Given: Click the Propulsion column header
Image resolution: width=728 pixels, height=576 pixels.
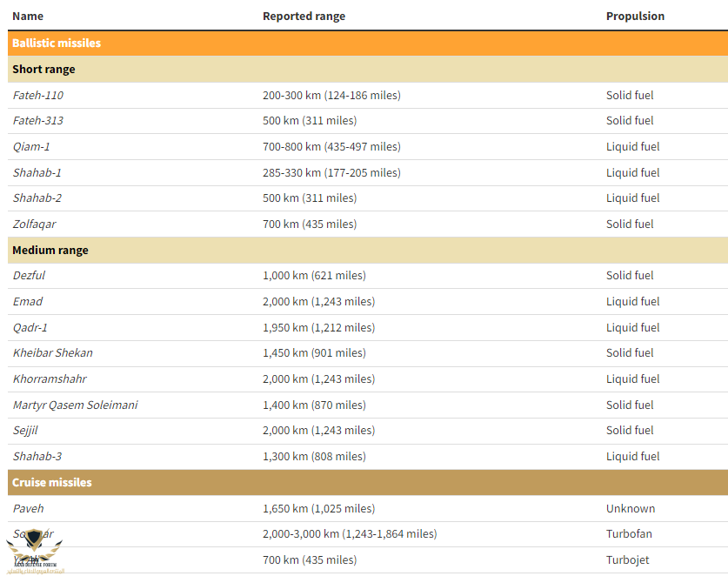Looking at the screenshot, I should point(635,16).
